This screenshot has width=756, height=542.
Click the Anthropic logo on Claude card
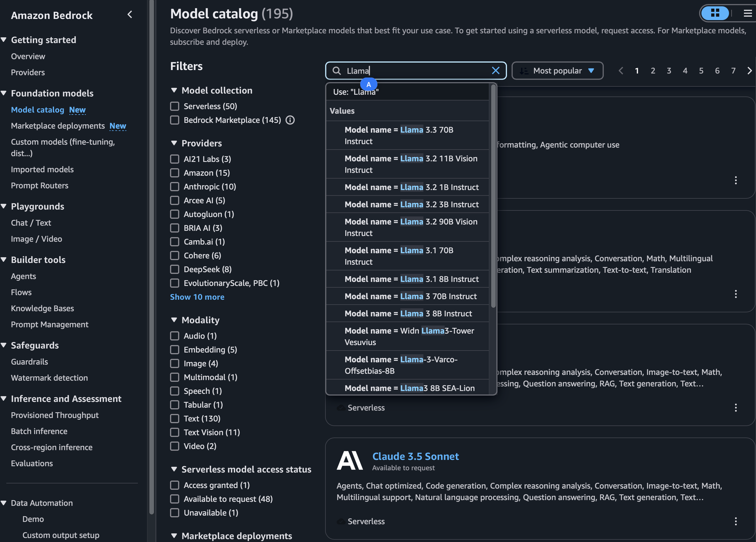click(350, 460)
